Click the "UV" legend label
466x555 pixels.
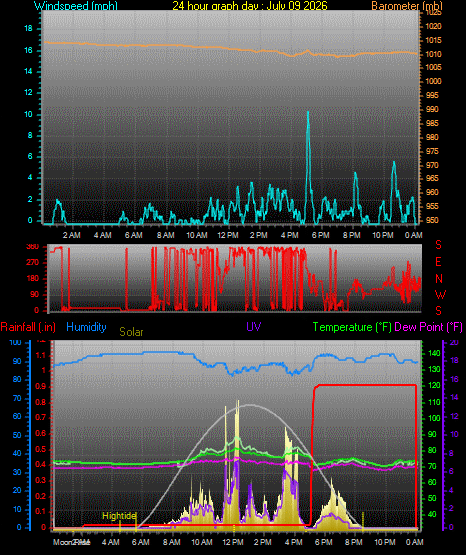pos(254,327)
